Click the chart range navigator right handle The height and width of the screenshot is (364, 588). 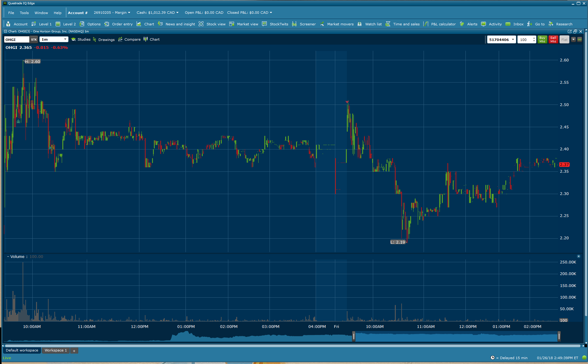click(x=559, y=336)
